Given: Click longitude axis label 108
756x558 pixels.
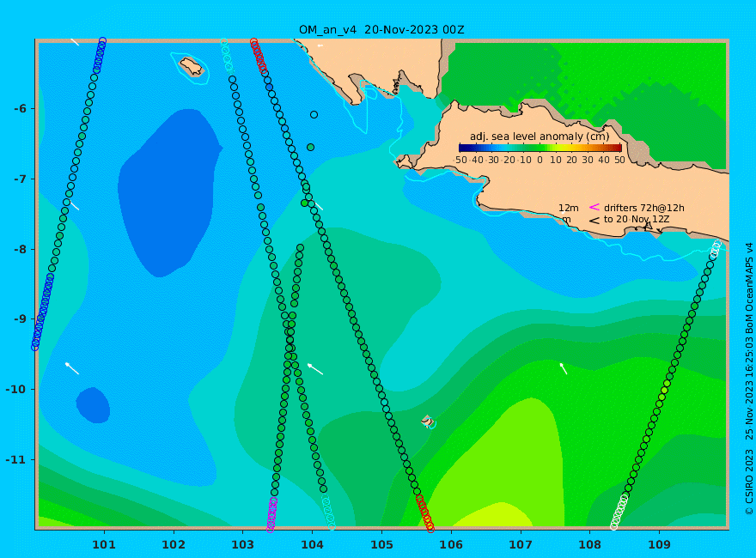Looking at the screenshot, I should (589, 544).
